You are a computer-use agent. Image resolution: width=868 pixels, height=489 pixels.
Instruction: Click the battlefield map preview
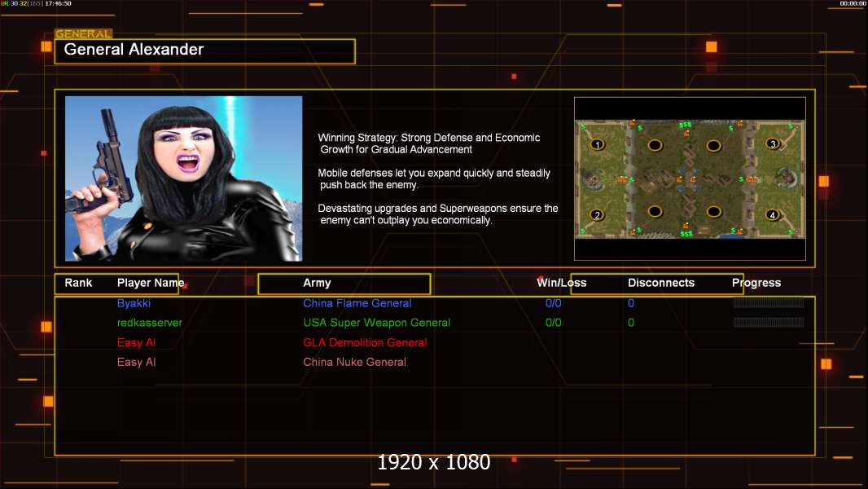[690, 178]
